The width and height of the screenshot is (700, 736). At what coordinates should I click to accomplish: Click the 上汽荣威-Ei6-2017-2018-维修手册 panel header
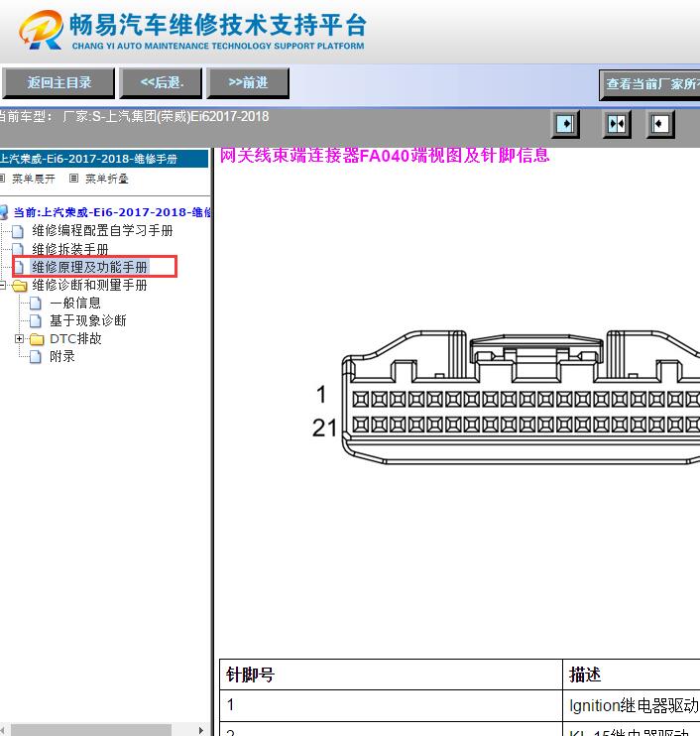tap(104, 159)
